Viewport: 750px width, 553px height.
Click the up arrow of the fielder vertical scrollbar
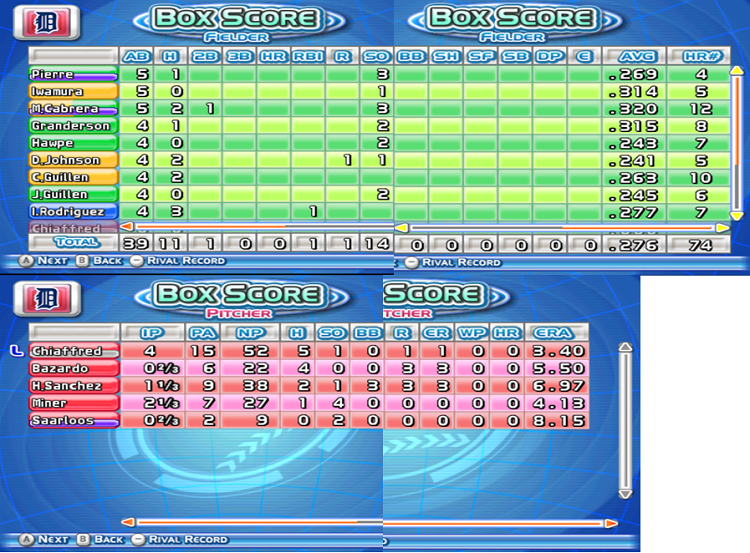737,71
